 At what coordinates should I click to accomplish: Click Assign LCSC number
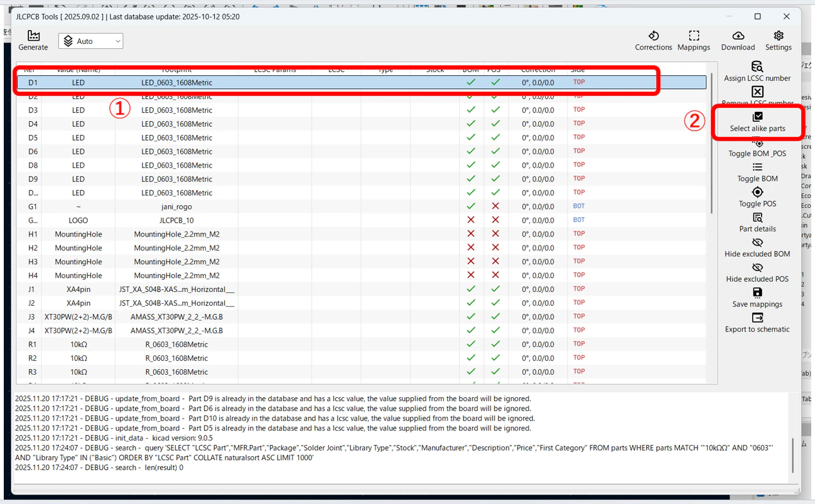757,72
